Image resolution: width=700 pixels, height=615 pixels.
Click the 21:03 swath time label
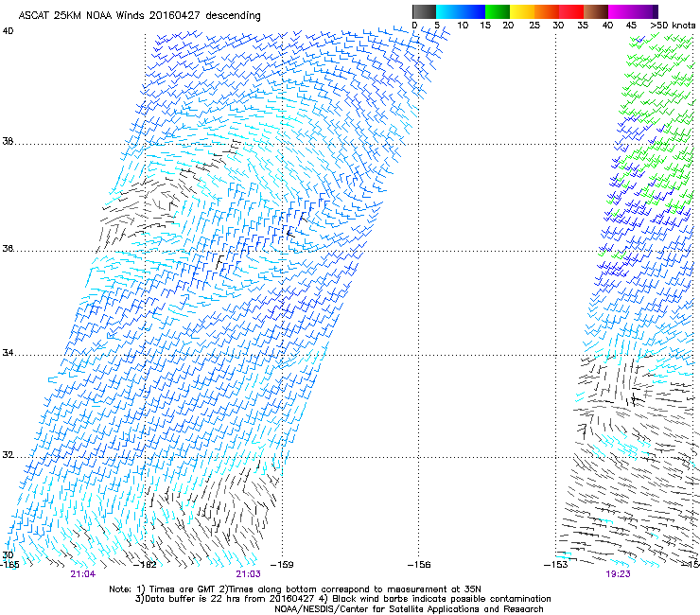[x=248, y=574]
